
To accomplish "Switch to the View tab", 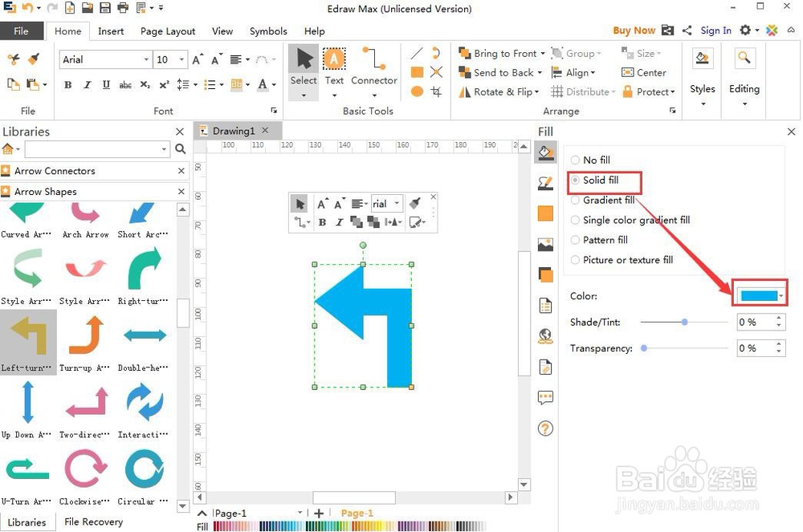I will click(222, 31).
